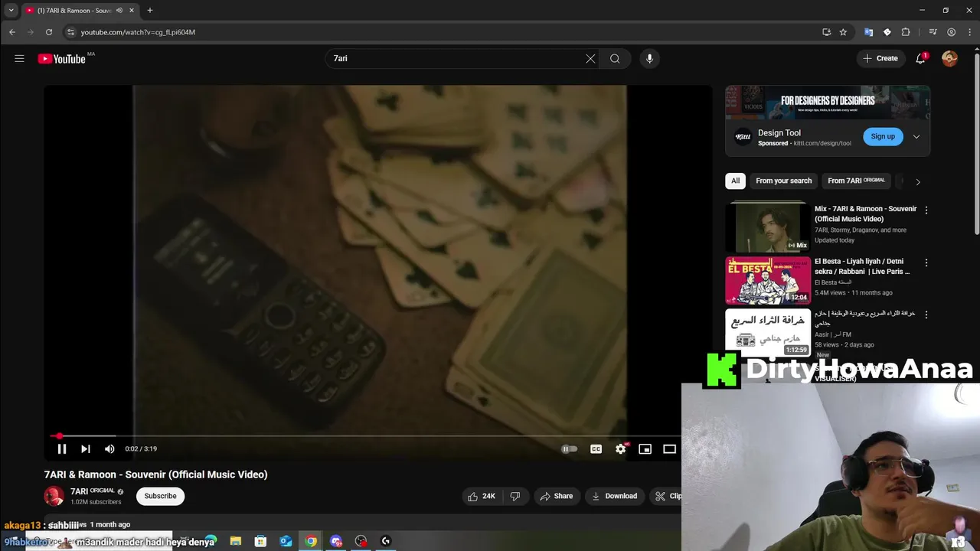
Task: Go to the YouTube home logo
Action: coord(61,59)
